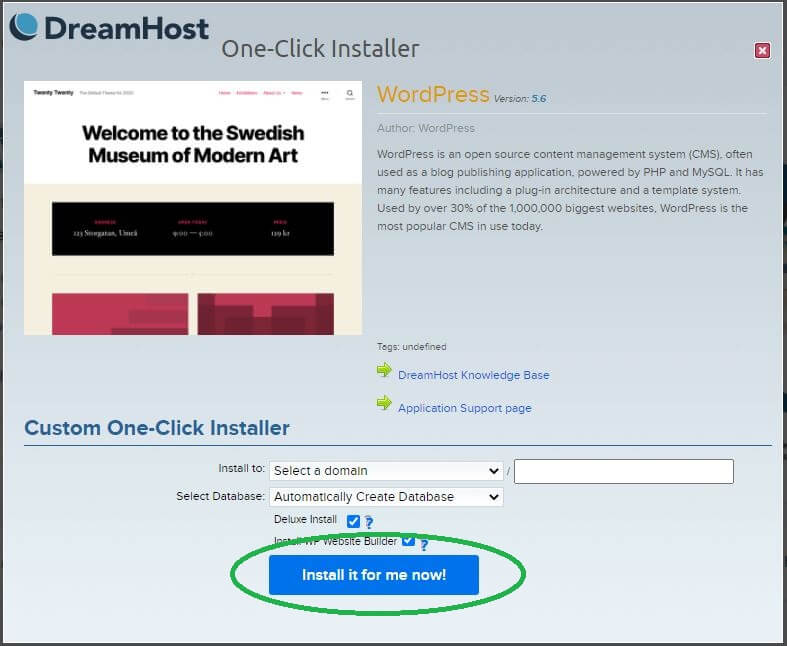This screenshot has width=787, height=646.
Task: Click the Twenty Twenty theme preview thumbnail
Action: tap(193, 208)
